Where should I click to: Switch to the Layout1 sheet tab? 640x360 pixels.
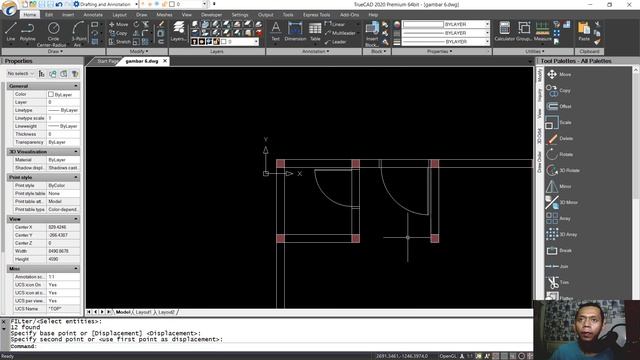(x=143, y=312)
